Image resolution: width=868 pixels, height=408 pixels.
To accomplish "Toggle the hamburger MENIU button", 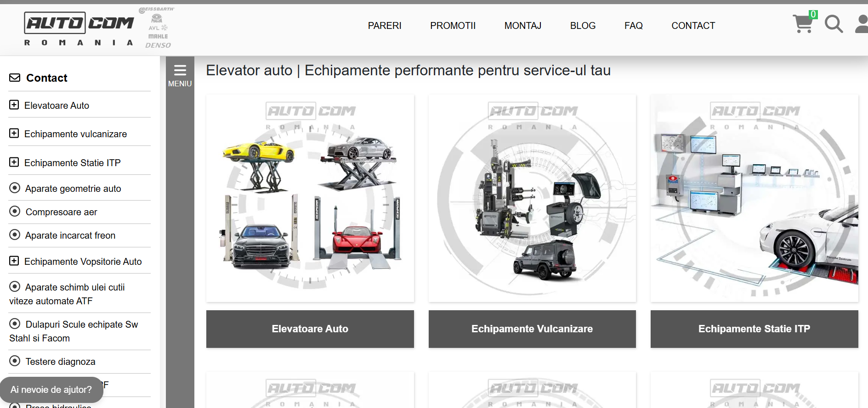I will tap(180, 76).
